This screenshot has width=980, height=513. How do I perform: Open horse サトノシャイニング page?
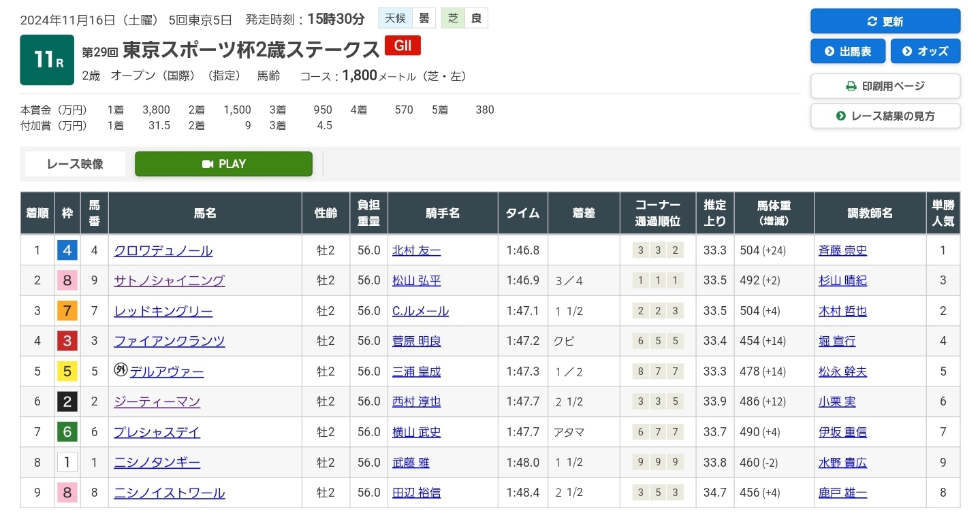point(170,281)
